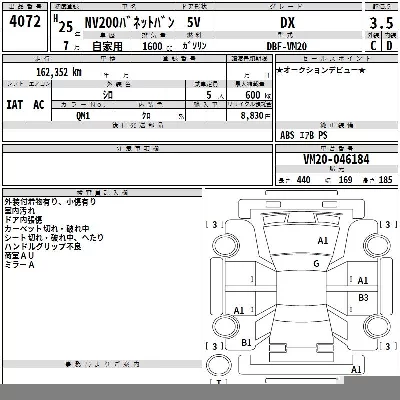Screen dimensions: 400x400
Task: Click the recycle fee 8,830 yen
Action: 256,116
